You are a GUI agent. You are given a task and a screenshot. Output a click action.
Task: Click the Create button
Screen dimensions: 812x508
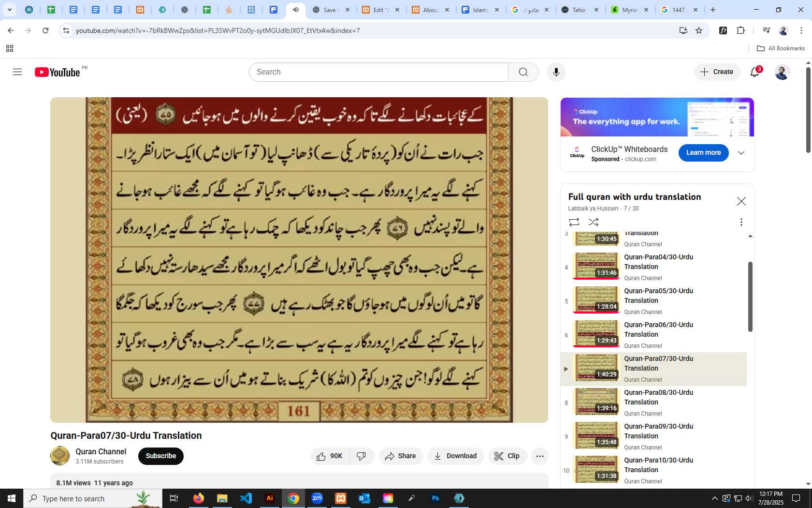(717, 72)
